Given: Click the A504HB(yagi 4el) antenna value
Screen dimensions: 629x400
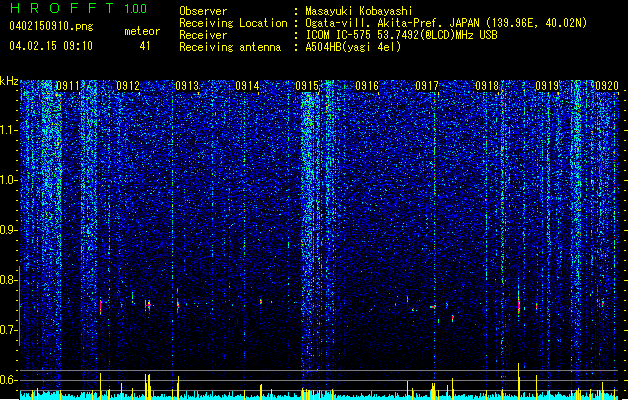Looking at the screenshot, I should [x=353, y=47].
